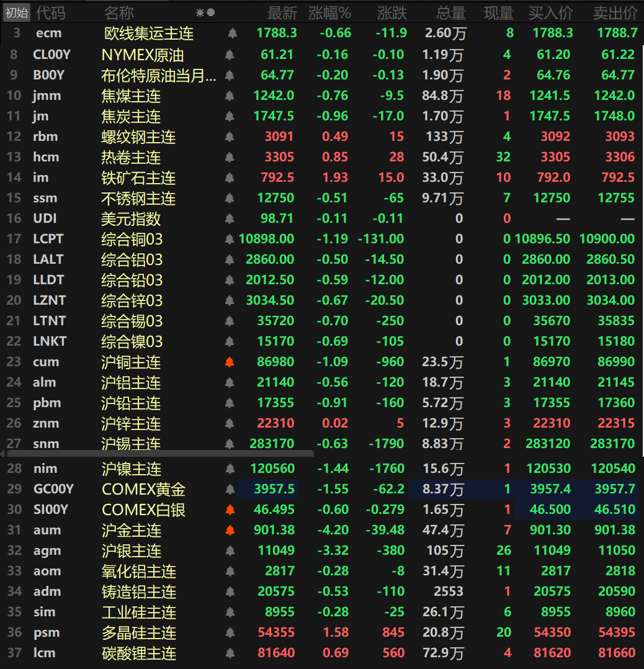644x669 pixels.
Task: Click the bell icon for 美元指数
Action: tap(230, 219)
